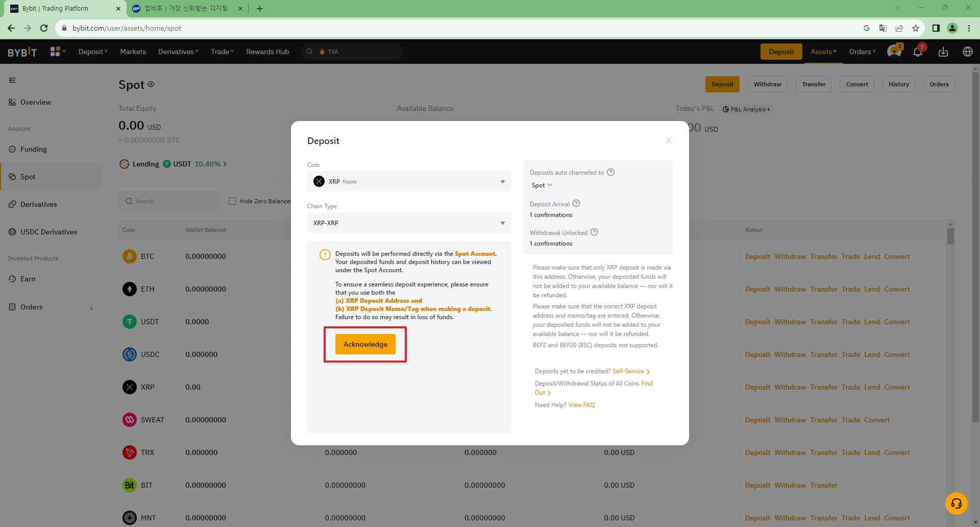Screen dimensions: 980x527
Task: Collapse the sidebar with the menu icon
Action: (x=12, y=80)
